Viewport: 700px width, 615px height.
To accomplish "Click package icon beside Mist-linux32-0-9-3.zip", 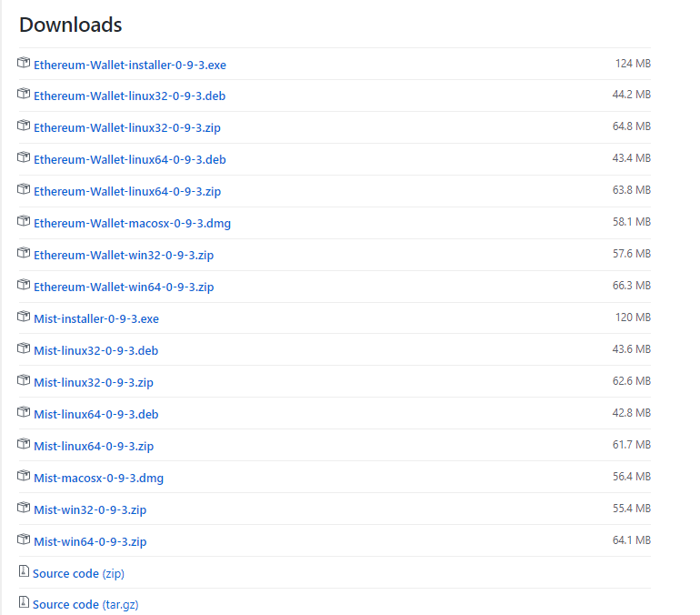I will tap(24, 380).
